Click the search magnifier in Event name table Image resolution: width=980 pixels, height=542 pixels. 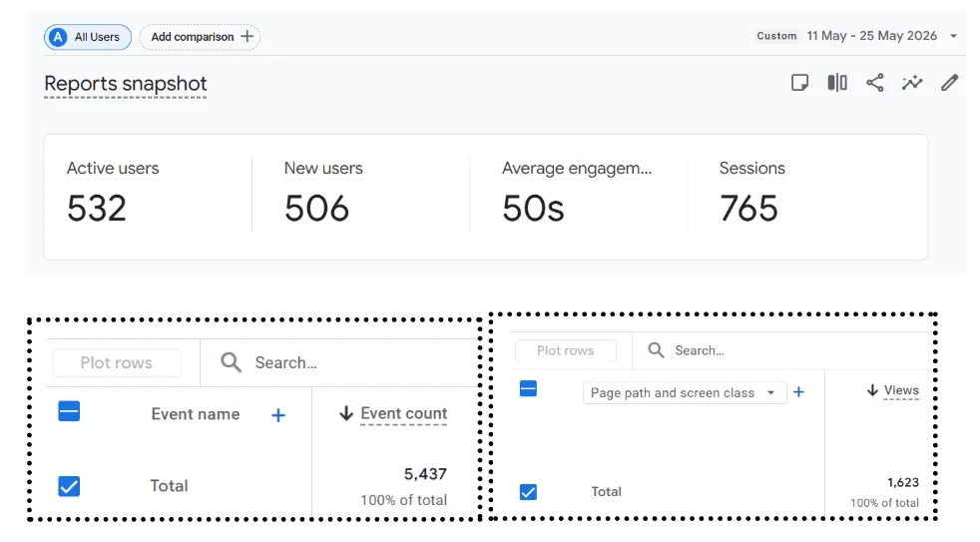[x=231, y=362]
